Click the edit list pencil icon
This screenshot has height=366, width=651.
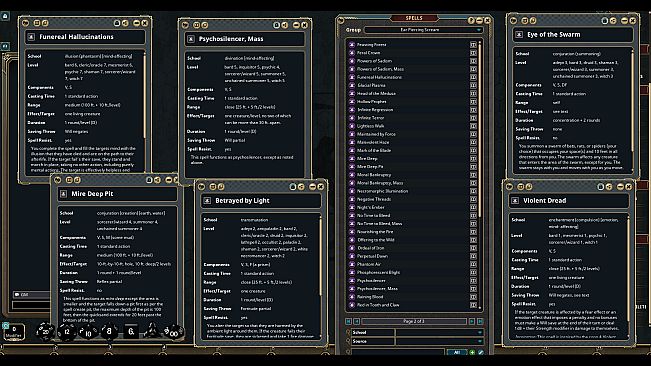tap(480, 352)
